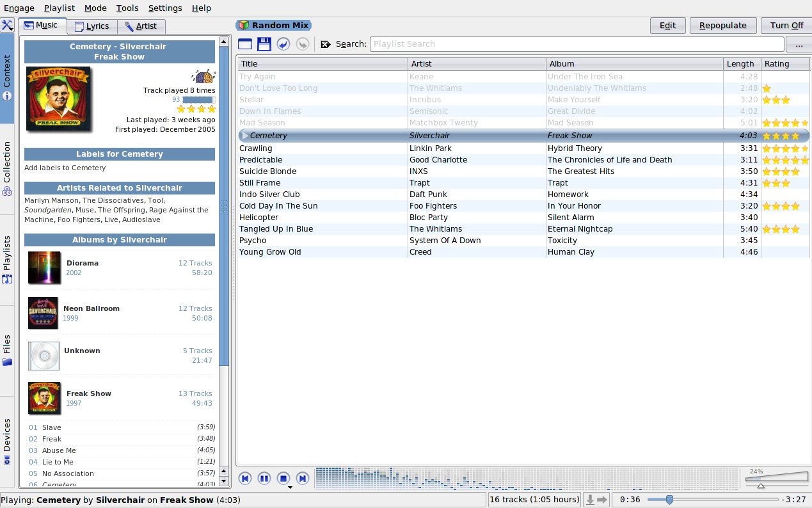Click the score bar showing 93
This screenshot has width=812, height=508.
198,100
